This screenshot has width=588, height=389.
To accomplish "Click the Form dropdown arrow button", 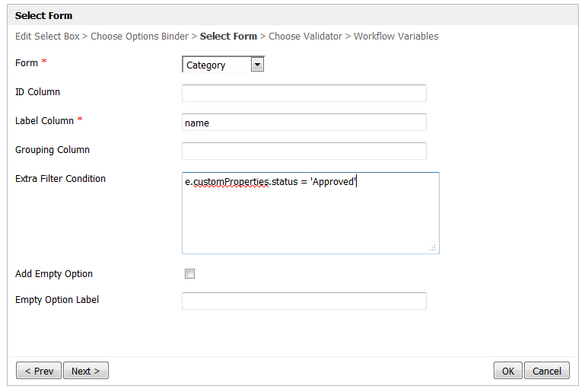I will point(257,65).
